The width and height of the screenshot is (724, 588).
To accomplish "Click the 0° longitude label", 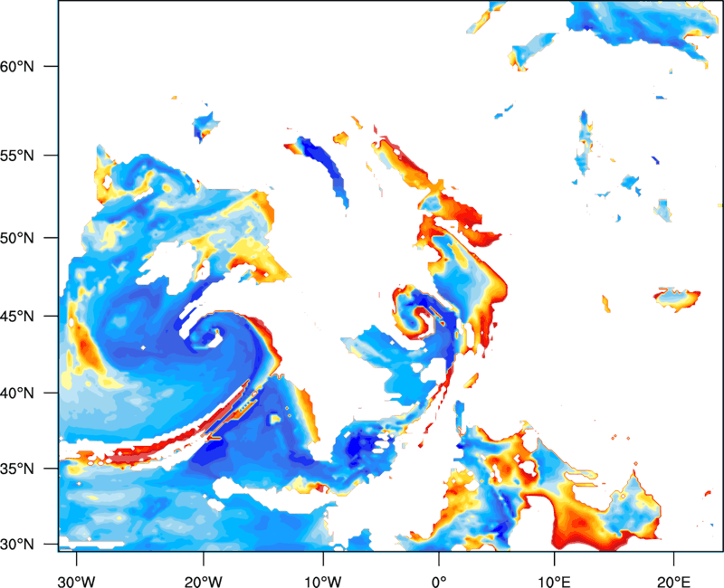I will pos(439,582).
